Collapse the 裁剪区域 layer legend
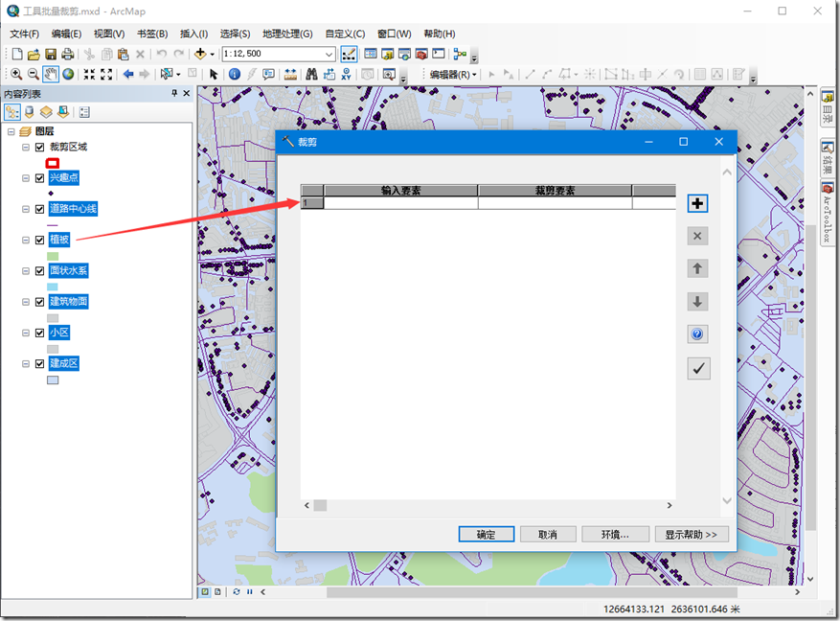Screen dimensions: 840x621 tap(26, 147)
